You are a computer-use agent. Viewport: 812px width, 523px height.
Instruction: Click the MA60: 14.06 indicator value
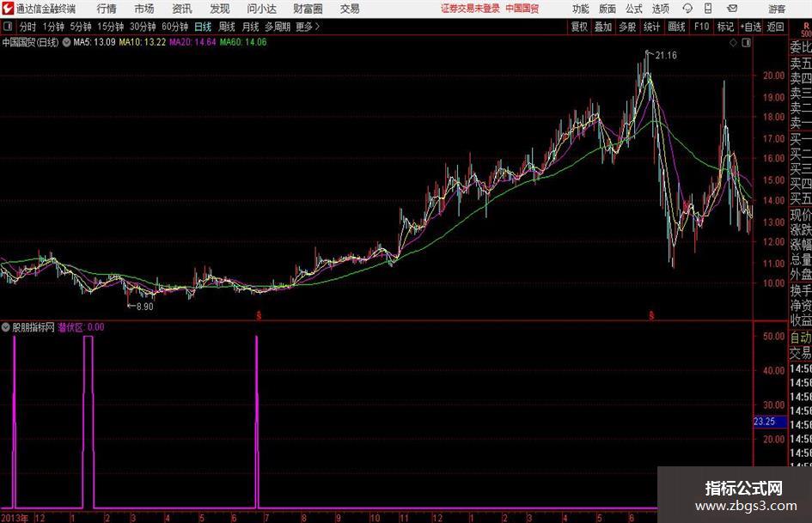coord(243,42)
